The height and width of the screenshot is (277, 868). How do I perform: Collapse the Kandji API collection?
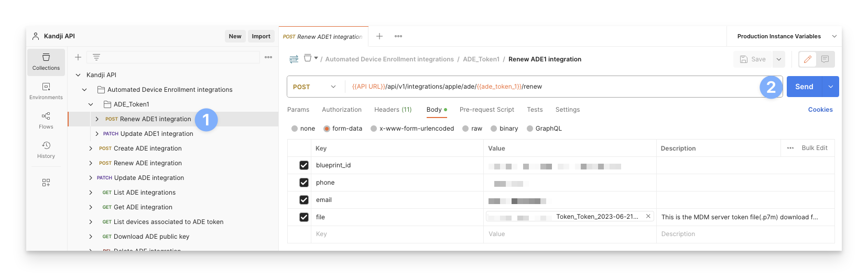(x=78, y=75)
